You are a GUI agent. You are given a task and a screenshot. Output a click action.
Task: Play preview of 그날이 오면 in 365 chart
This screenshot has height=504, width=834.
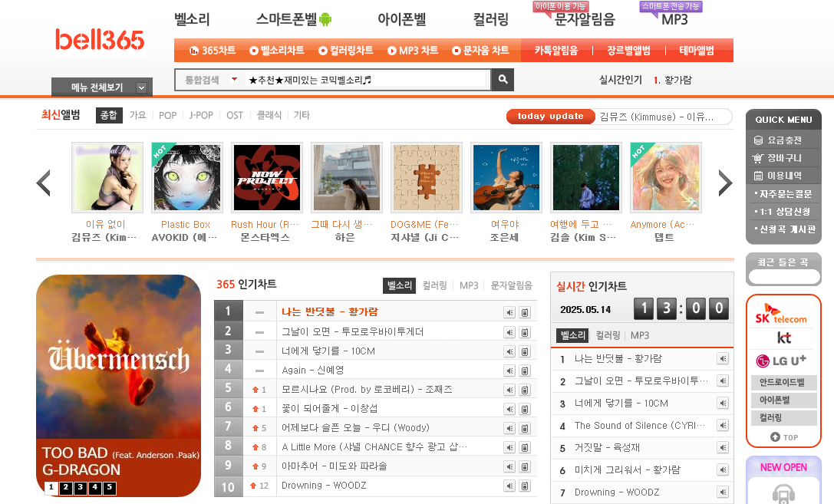(509, 332)
